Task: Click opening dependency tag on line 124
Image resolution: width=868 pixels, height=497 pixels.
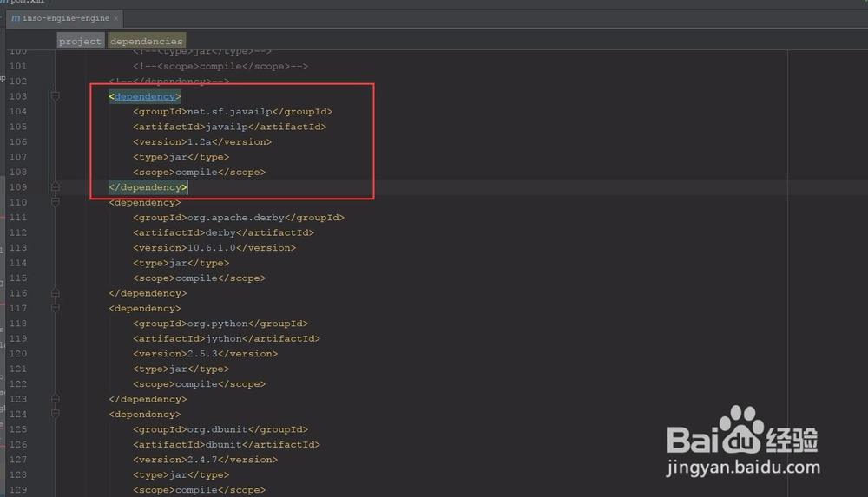Action: (144, 414)
